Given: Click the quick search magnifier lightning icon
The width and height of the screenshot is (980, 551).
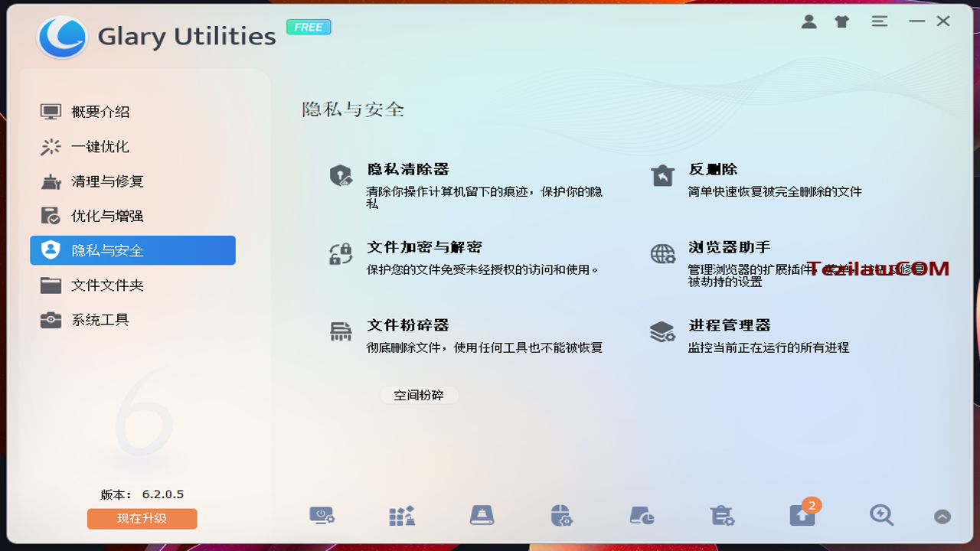Looking at the screenshot, I should pyautogui.click(x=882, y=515).
